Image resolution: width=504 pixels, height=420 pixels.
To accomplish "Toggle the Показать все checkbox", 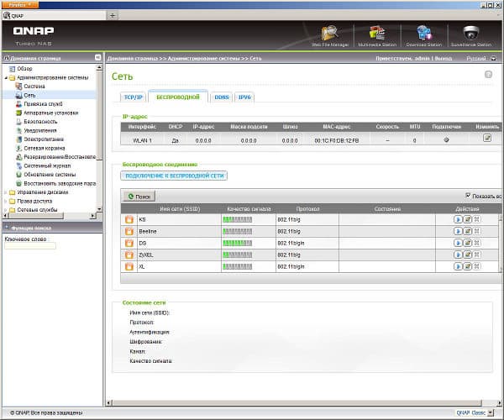I will click(468, 195).
